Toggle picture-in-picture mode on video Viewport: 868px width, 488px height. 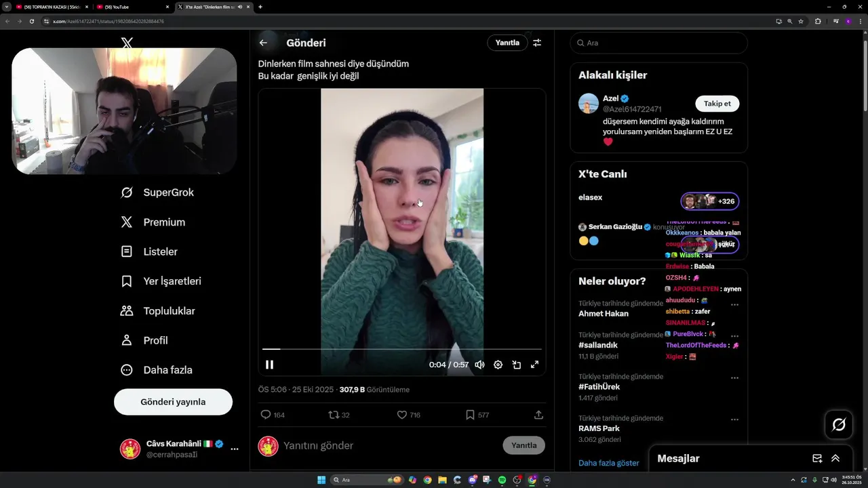(516, 365)
